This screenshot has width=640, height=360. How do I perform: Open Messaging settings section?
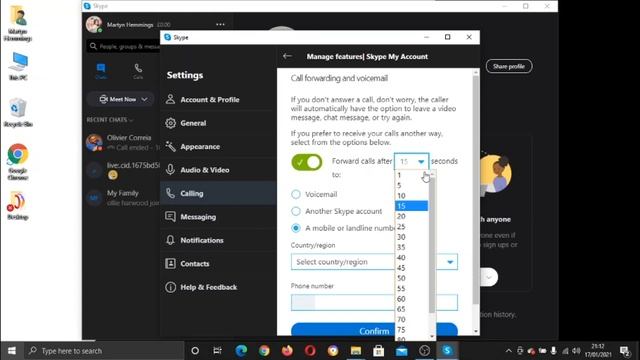[x=218, y=217]
